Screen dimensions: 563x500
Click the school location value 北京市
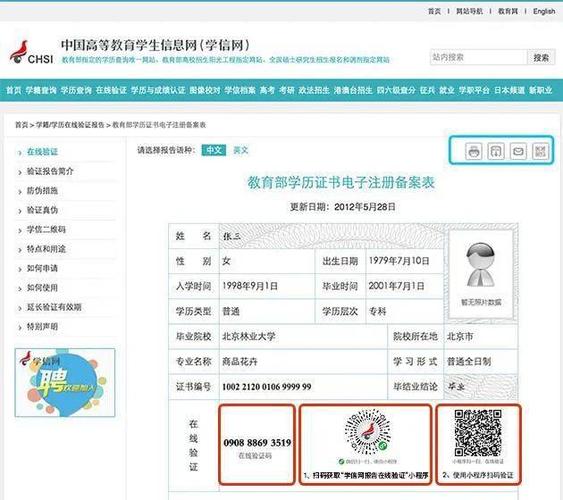click(x=460, y=337)
